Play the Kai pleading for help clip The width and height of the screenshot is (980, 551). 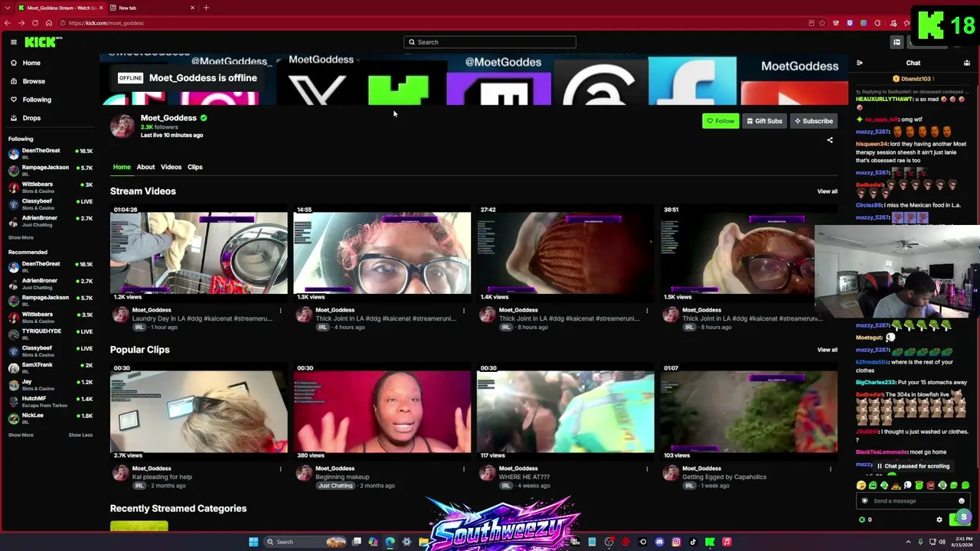pos(199,412)
